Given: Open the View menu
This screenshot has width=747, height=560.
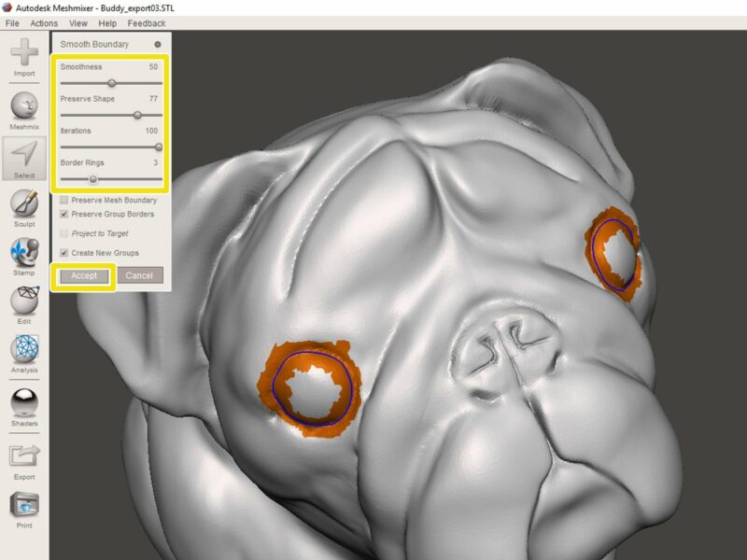Looking at the screenshot, I should coord(78,23).
